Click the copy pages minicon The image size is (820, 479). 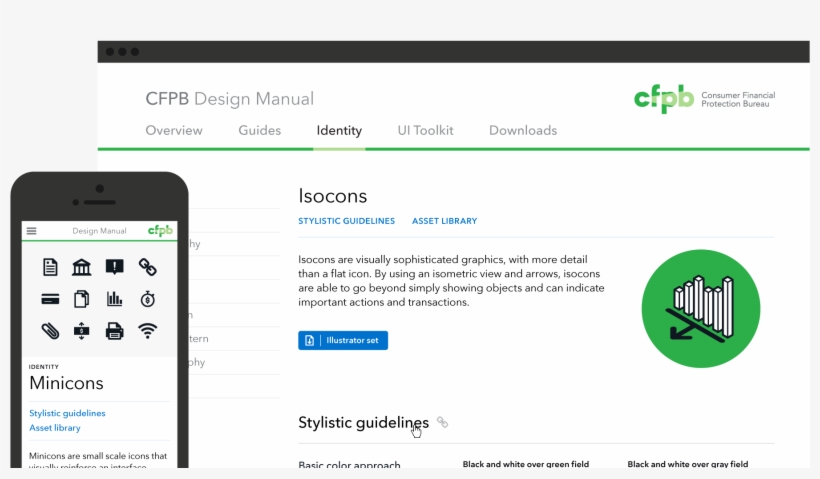click(x=82, y=299)
